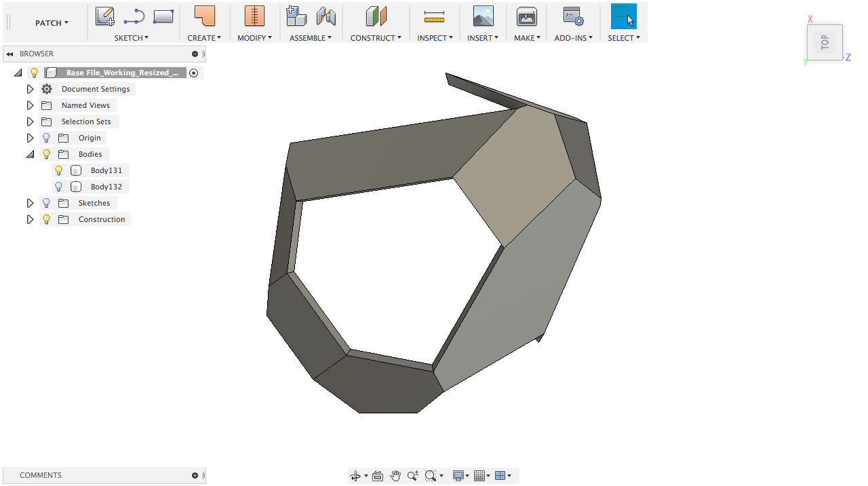Click the Insert image icon

click(x=483, y=16)
